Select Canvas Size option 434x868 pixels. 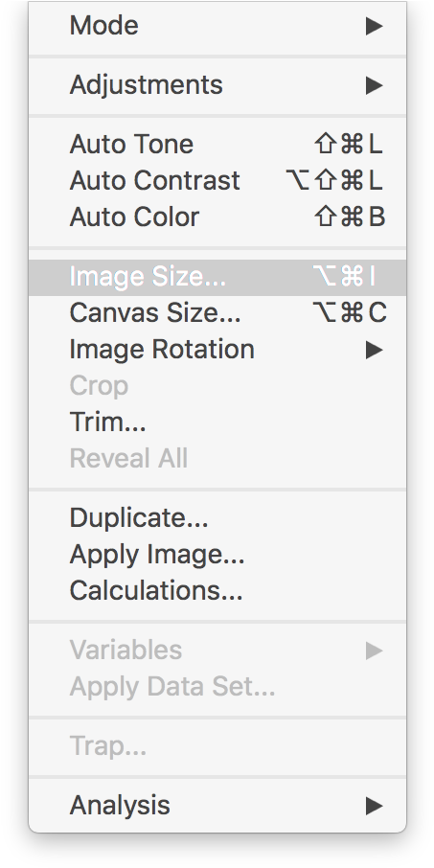(x=217, y=312)
